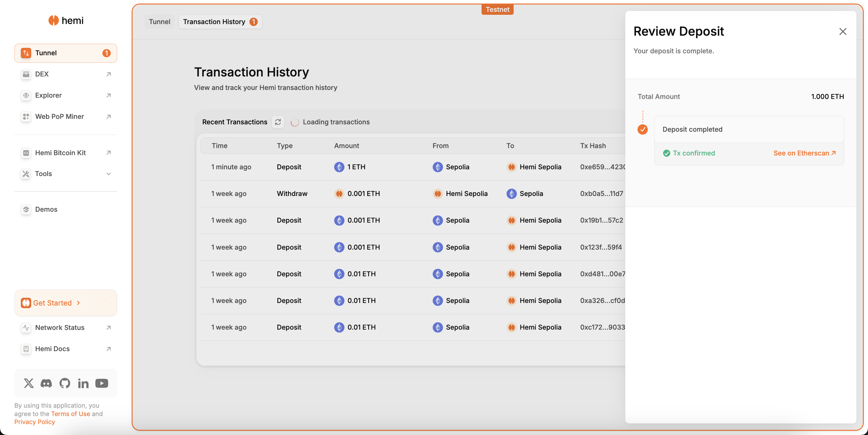Click the Explorer external arrow icon
The height and width of the screenshot is (435, 868).
click(108, 95)
